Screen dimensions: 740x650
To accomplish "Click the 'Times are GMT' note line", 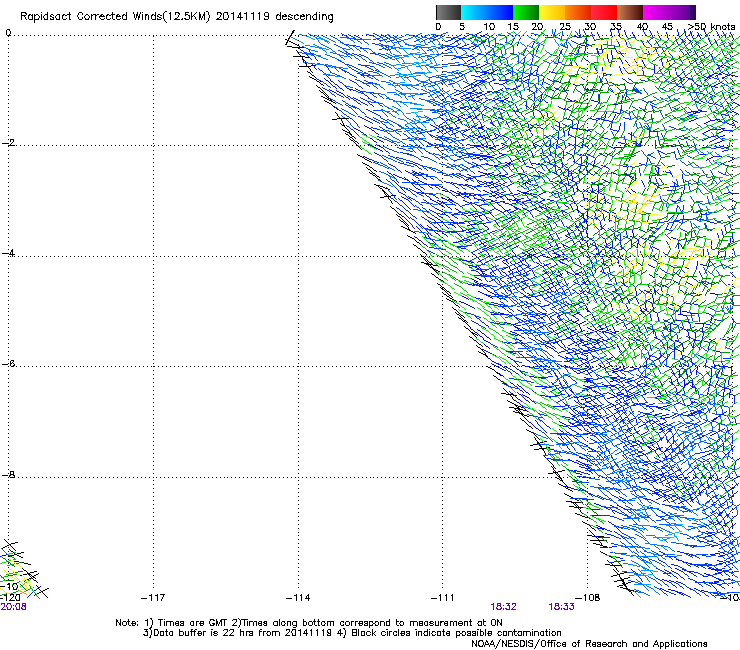I will (309, 623).
